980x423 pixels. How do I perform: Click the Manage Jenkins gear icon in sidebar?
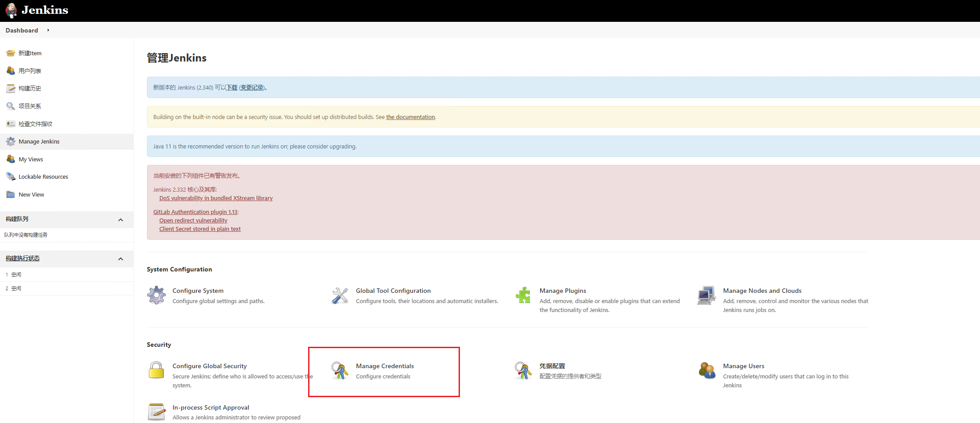tap(11, 141)
